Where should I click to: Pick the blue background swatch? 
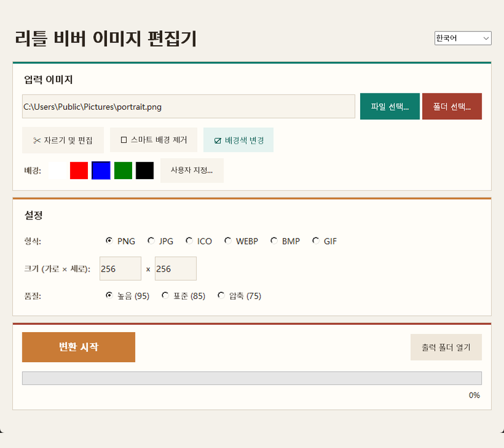click(101, 170)
